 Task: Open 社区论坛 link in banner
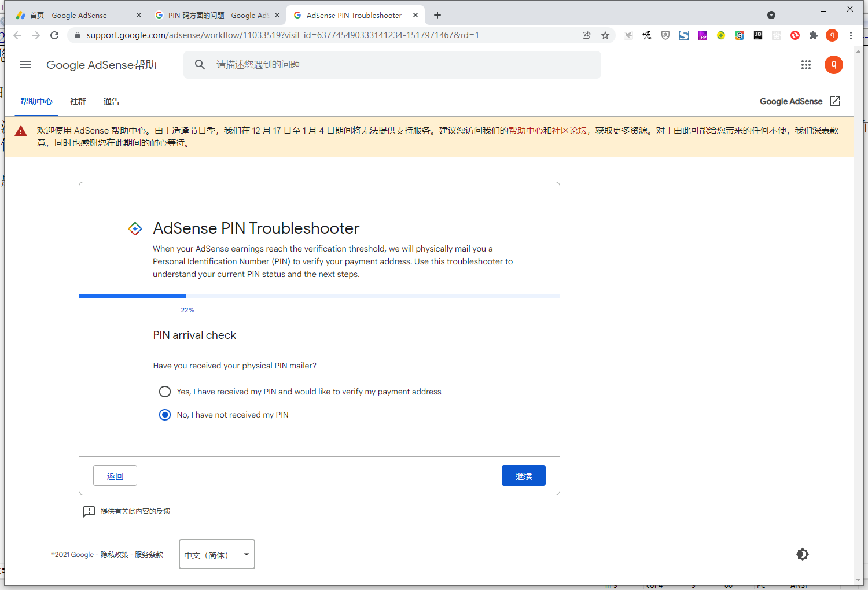click(x=569, y=131)
